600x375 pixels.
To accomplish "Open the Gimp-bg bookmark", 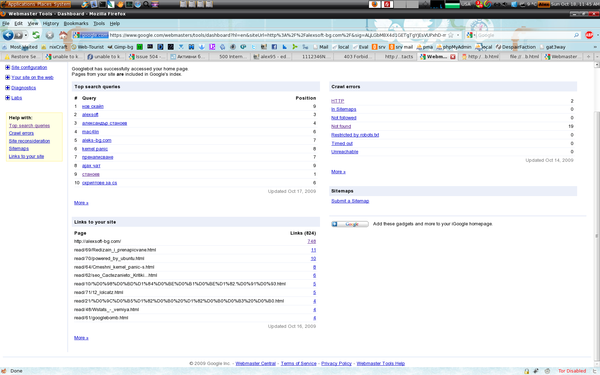I will tap(120, 47).
